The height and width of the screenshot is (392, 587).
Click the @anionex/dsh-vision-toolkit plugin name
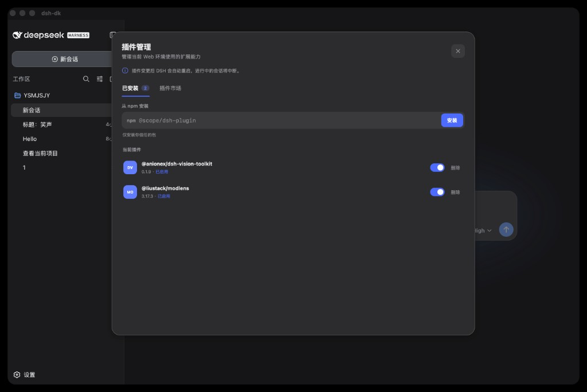[177, 164]
